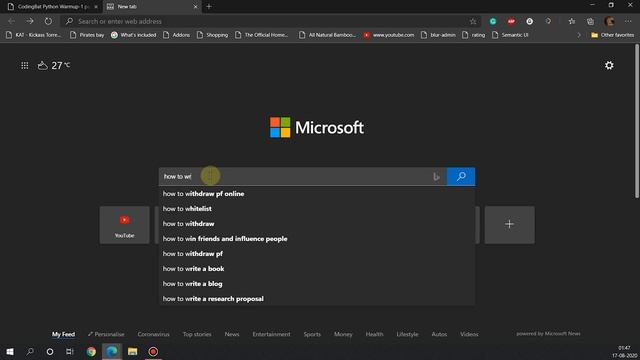Choose suggestion 'how to withdraw pf'

pos(317,254)
